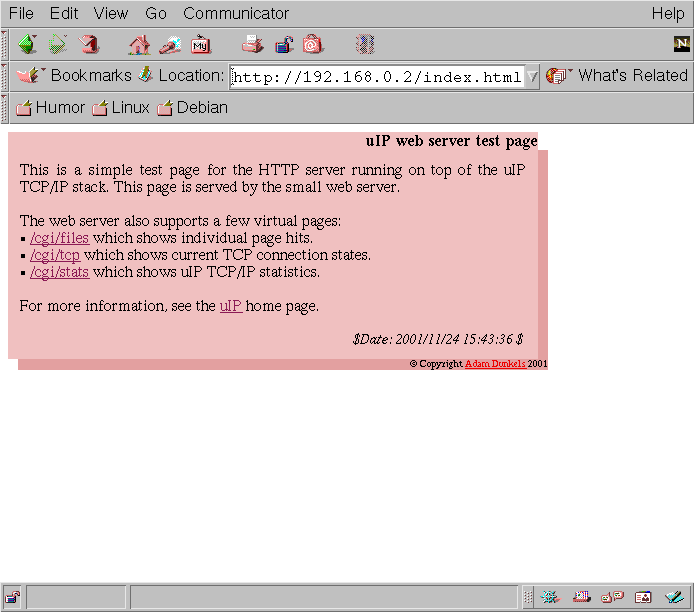Open Search with the flashlight icon
The image size is (694, 612).
[170, 45]
